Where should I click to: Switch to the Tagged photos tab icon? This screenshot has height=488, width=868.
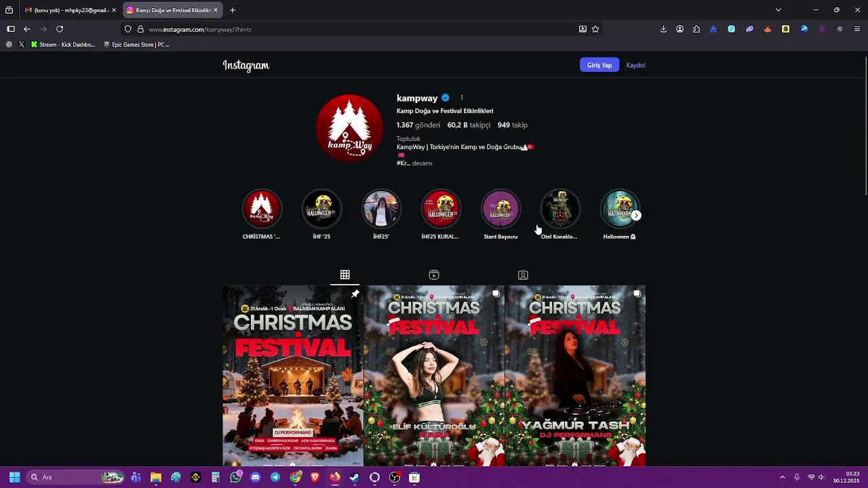click(x=523, y=274)
